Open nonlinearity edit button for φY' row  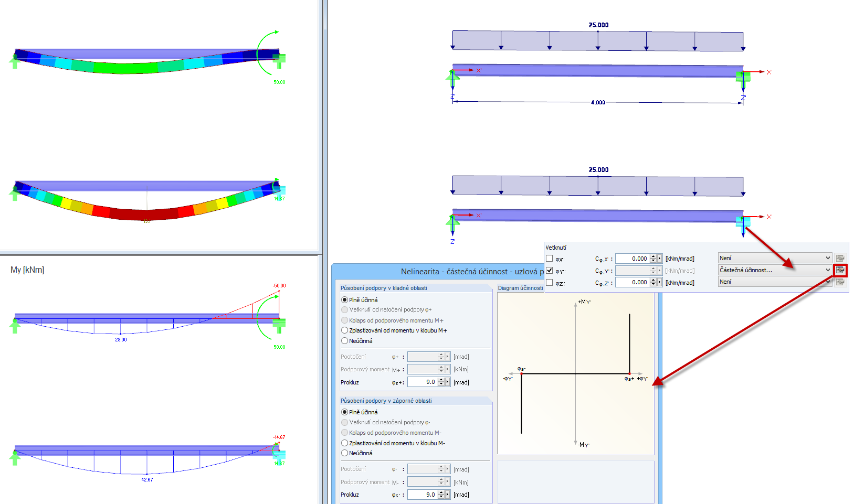[840, 270]
